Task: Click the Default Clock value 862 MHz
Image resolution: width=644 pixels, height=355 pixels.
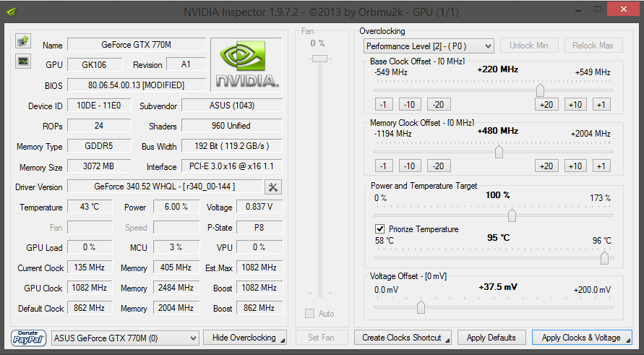Action: pos(90,308)
